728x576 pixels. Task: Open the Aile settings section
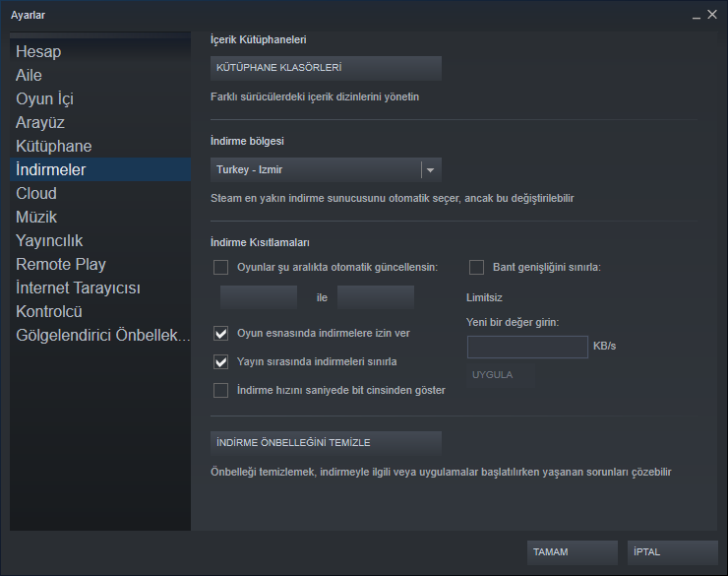[x=100, y=75]
